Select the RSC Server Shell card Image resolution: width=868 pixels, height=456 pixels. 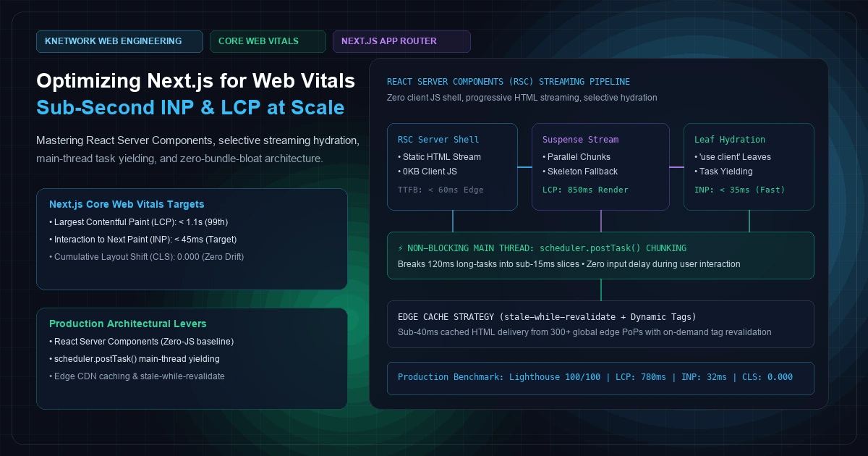click(x=452, y=166)
